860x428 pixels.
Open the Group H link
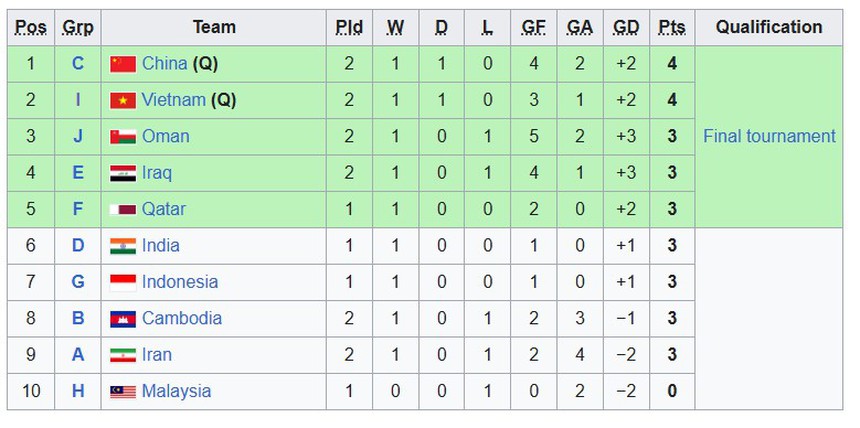[78, 391]
